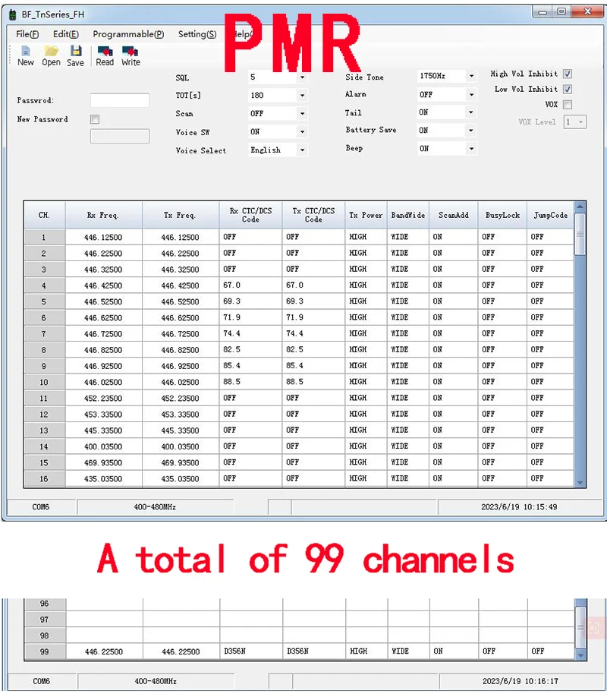Expand the SQL level dropdown
The image size is (607, 700).
coord(302,77)
